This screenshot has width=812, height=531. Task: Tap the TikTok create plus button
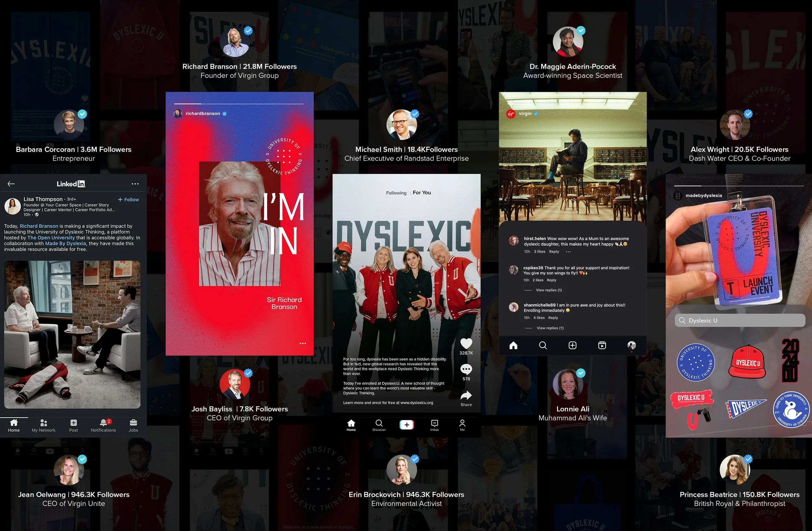[406, 425]
